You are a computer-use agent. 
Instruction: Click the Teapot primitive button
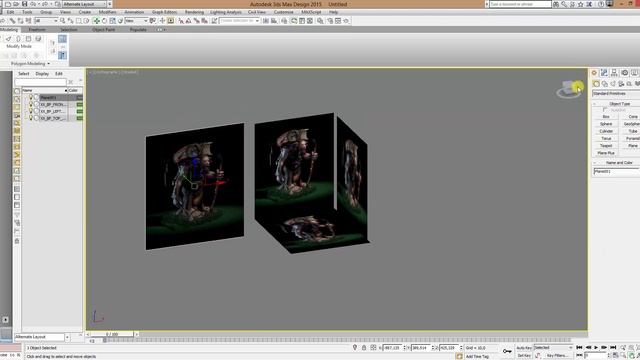point(606,146)
